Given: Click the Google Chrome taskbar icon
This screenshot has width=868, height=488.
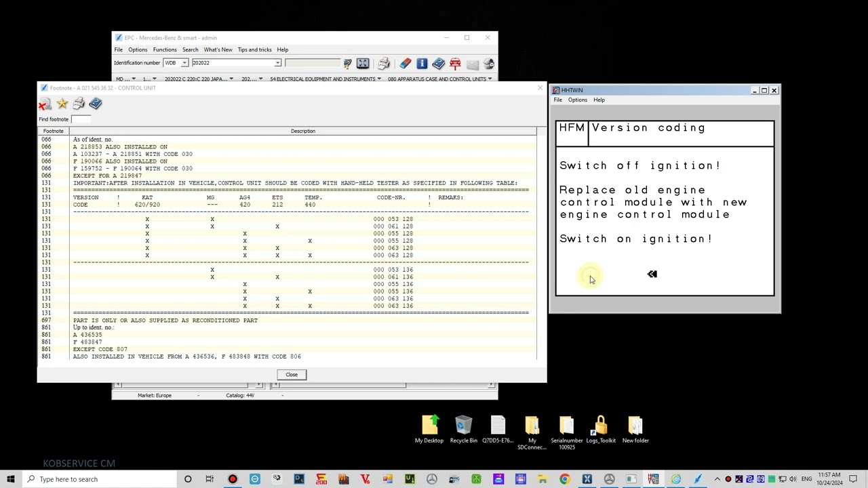Looking at the screenshot, I should 565,479.
